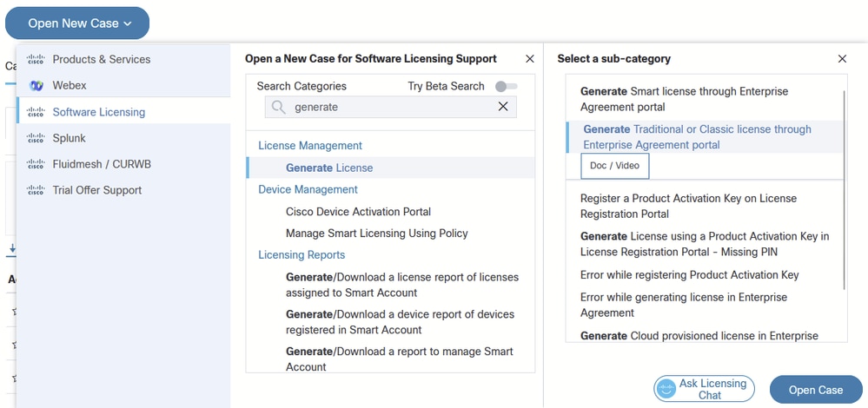Click the Cisco logo beside Splunk

coord(36,138)
